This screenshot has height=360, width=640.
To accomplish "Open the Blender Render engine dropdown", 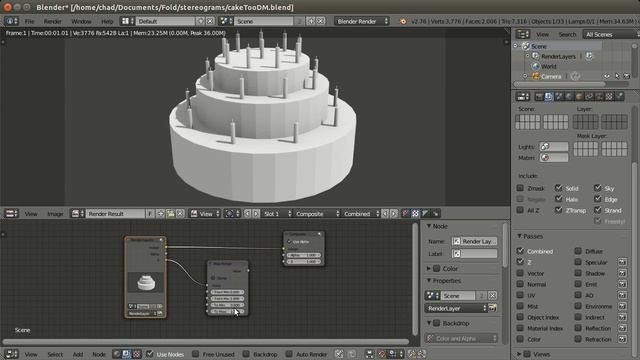I will coord(362,21).
